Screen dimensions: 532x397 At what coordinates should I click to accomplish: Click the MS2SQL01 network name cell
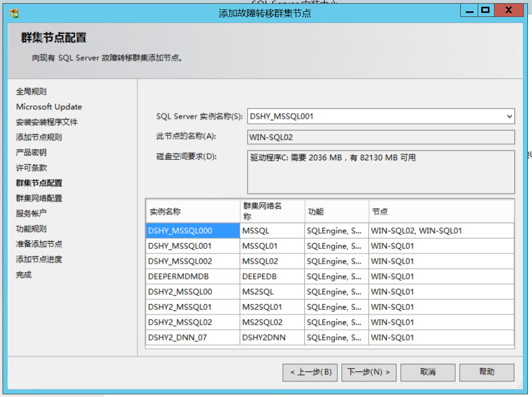(x=272, y=307)
